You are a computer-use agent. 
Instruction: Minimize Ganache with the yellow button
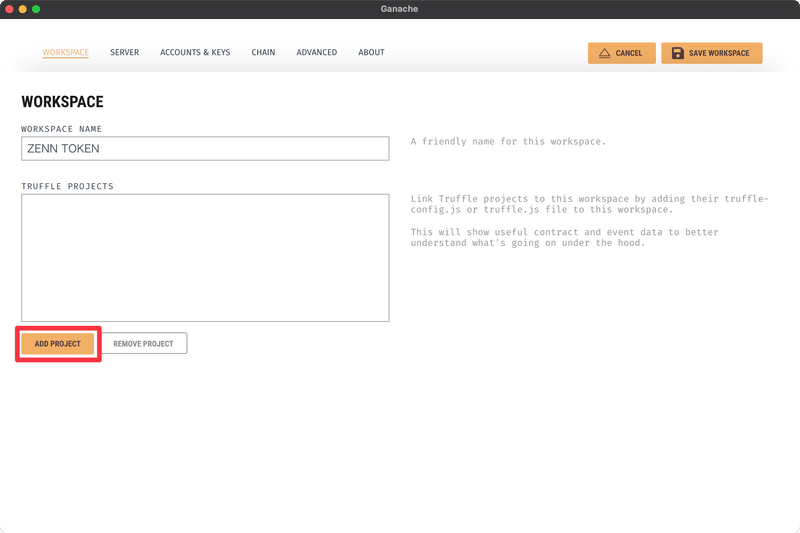coord(22,9)
